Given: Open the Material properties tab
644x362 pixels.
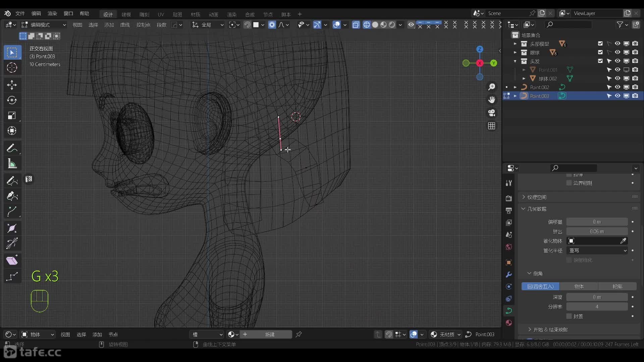Looking at the screenshot, I should [509, 323].
